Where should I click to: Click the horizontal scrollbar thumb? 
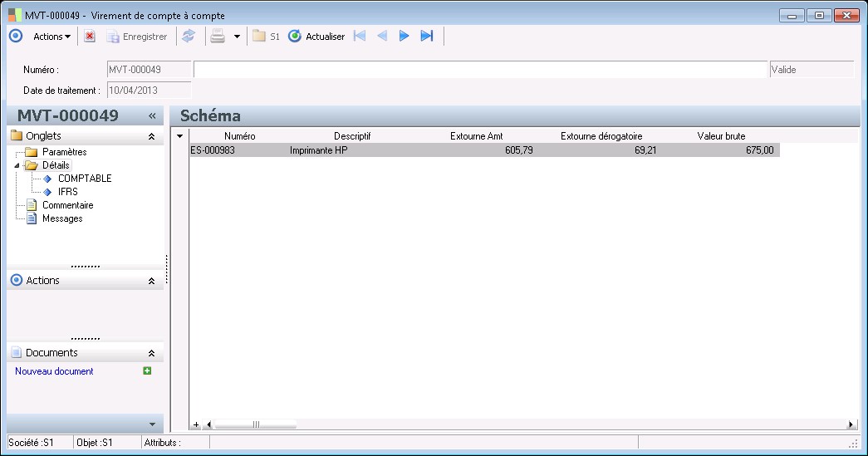[x=255, y=425]
